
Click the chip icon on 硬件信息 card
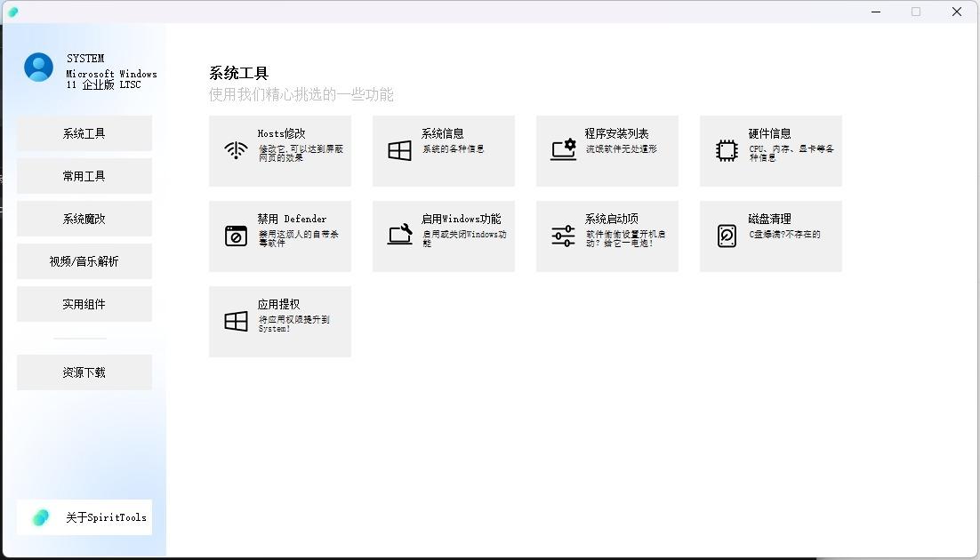[x=727, y=150]
